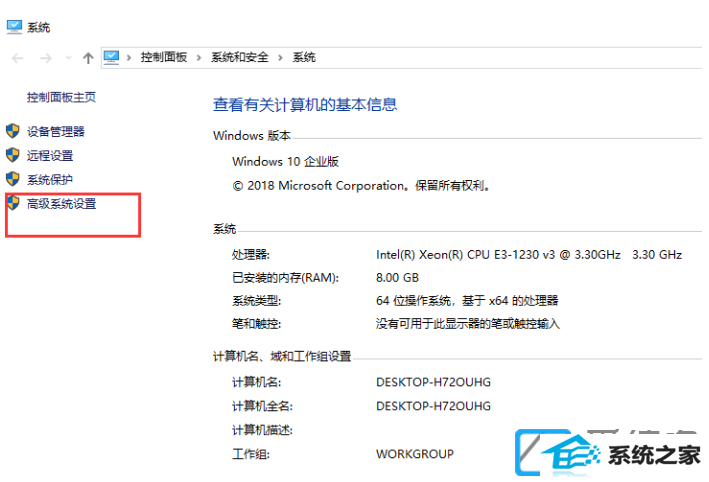The height and width of the screenshot is (482, 709).
Task: Select 没有可用于此显示器的笔或触控输入 text
Action: 468,324
